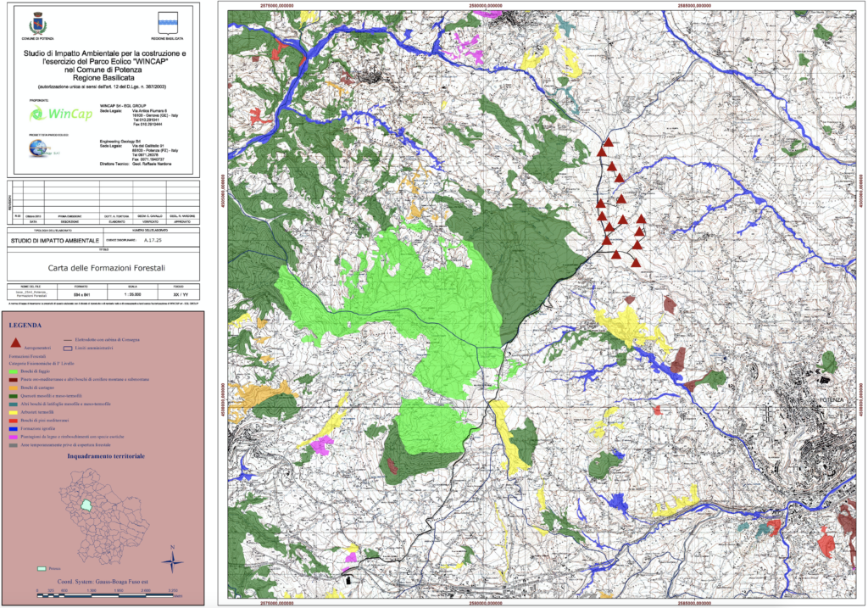Click the WINCAP Srl - EGL GROUP company text
Screen dimensions: 868x608
pyautogui.click(x=123, y=105)
